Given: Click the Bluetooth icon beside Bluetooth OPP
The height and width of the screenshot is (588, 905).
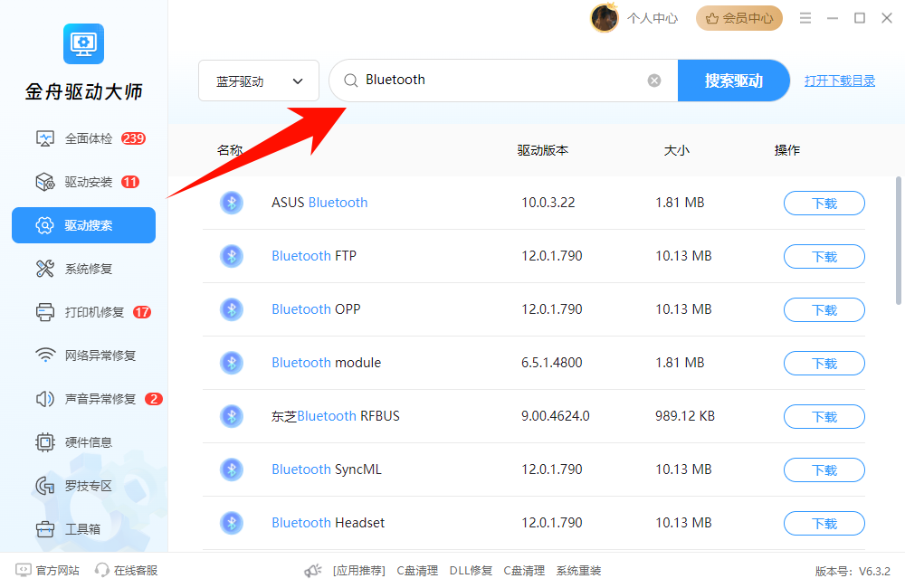Looking at the screenshot, I should pyautogui.click(x=232, y=309).
